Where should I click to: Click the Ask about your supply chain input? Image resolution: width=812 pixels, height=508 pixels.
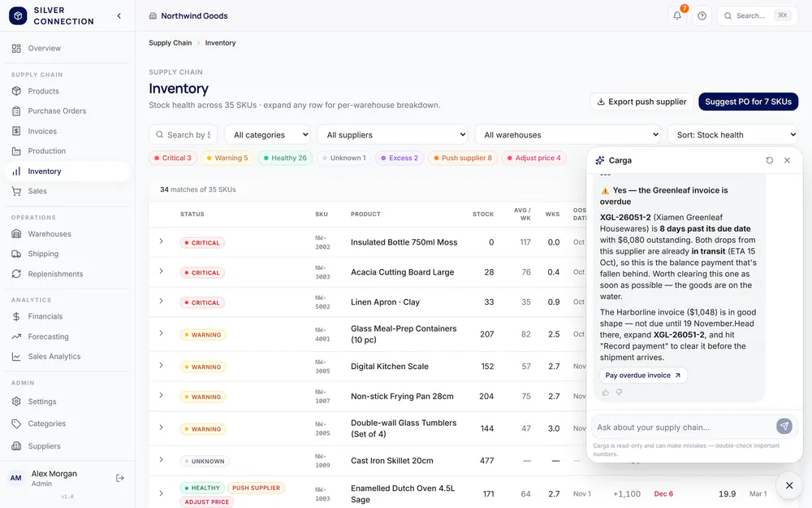tap(683, 428)
